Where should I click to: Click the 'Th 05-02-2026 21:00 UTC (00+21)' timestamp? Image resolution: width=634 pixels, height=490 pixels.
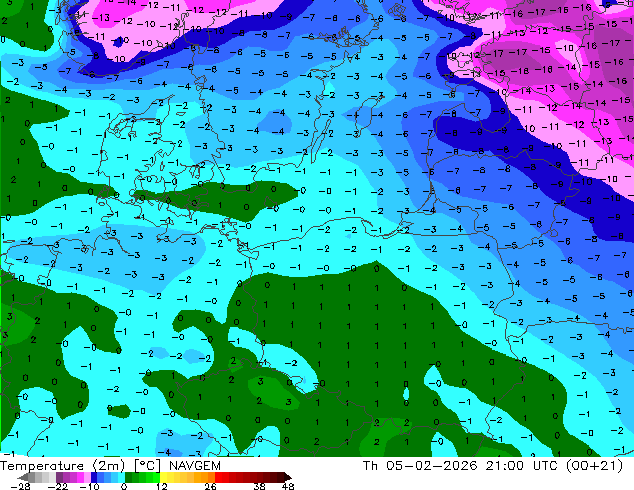point(492,466)
